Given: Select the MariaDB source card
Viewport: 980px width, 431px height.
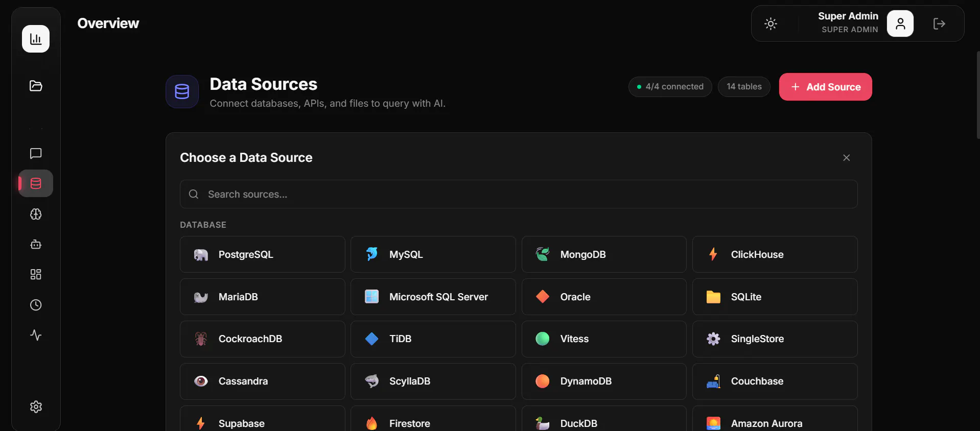Looking at the screenshot, I should tap(263, 297).
